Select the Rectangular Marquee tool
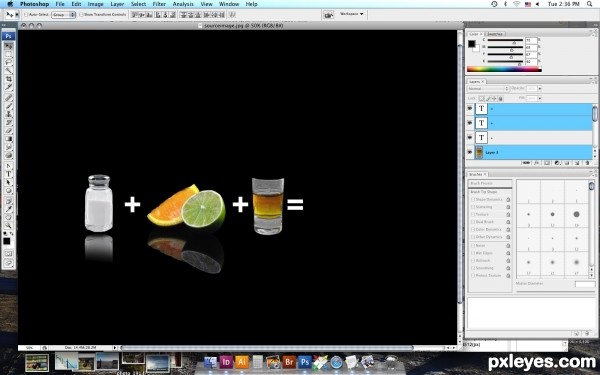Viewport: 600px width, 375px height. coord(8,54)
